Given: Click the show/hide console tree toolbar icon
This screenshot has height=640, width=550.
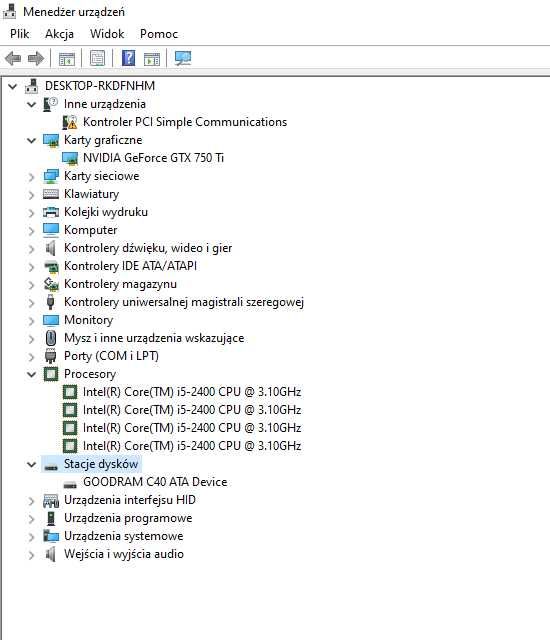Looking at the screenshot, I should pos(67,59).
